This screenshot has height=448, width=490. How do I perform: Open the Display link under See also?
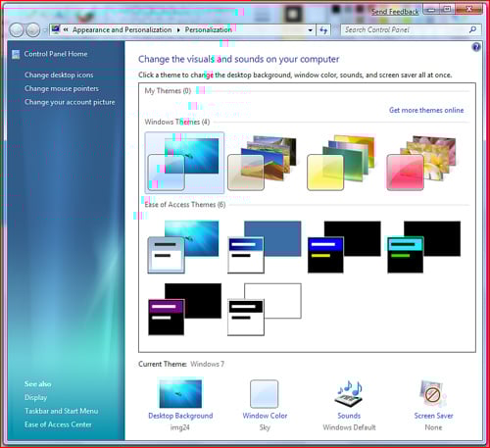(x=35, y=397)
